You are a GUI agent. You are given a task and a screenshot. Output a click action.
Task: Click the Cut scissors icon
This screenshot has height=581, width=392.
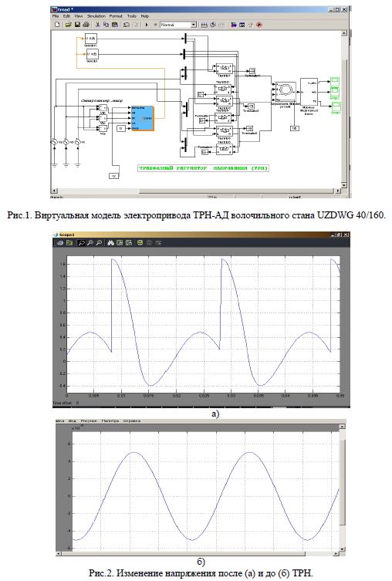pos(97,25)
